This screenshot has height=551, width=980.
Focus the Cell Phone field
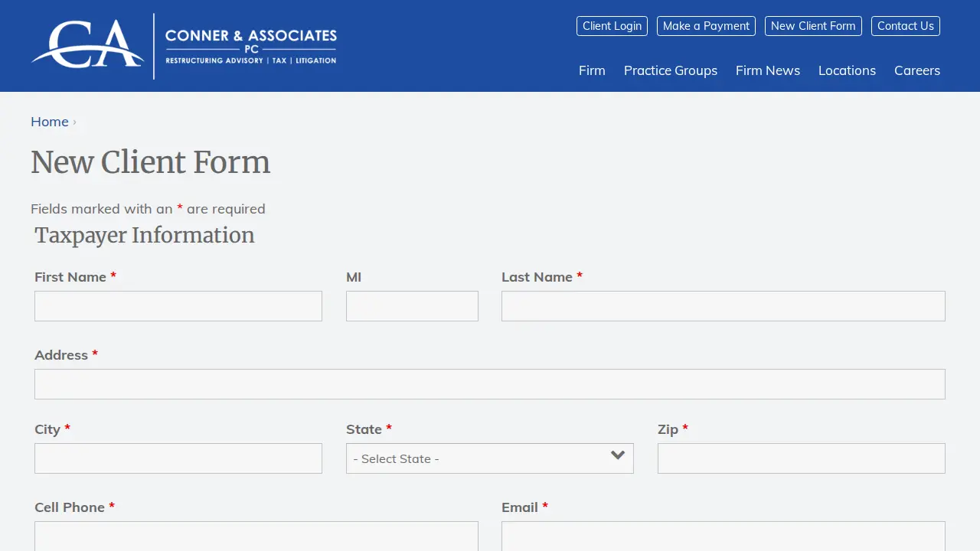pos(256,536)
